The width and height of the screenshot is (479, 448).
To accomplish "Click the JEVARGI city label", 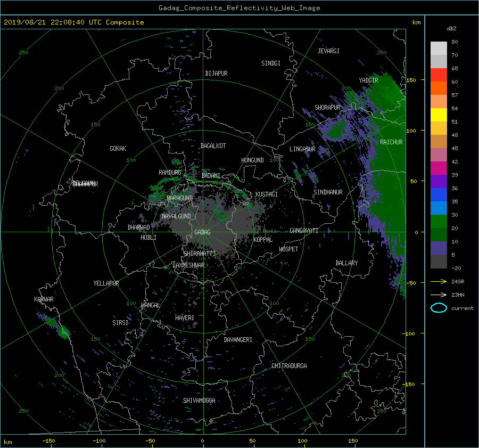I will [x=328, y=51].
